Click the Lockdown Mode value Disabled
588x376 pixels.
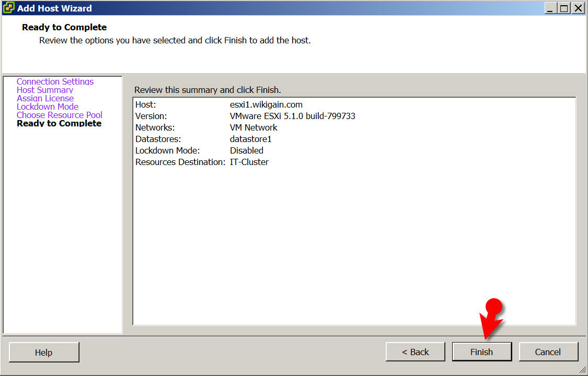point(246,150)
